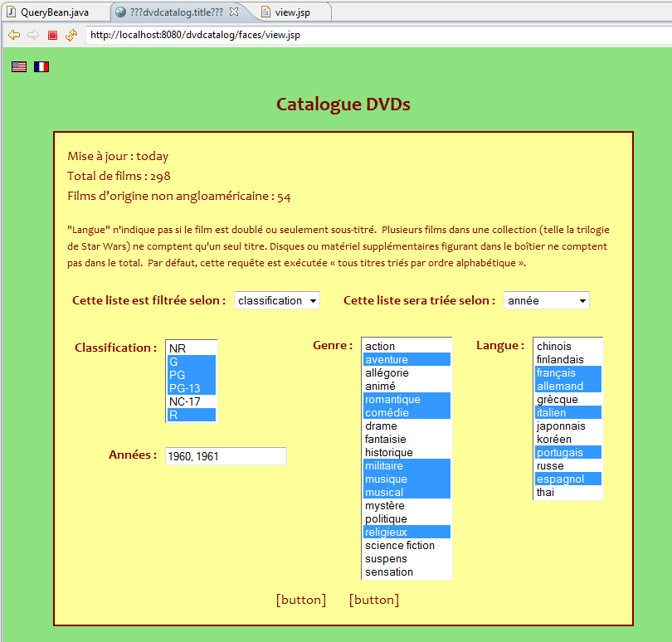Select mystère in Genre list
Viewport: 672px width, 642px height.
(407, 505)
